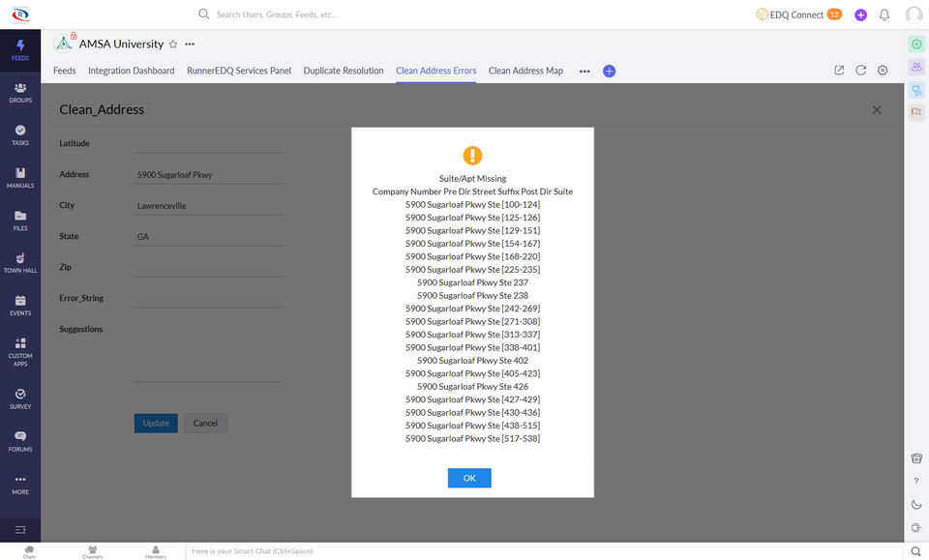The width and height of the screenshot is (929, 560).
Task: Click the Latitude input field
Action: pyautogui.click(x=209, y=143)
